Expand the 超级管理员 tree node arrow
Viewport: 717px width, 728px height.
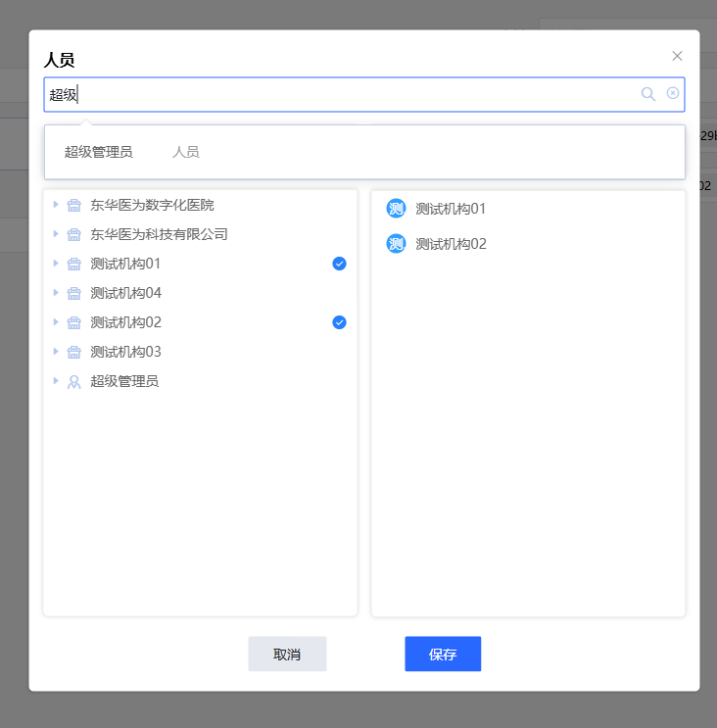(x=56, y=382)
